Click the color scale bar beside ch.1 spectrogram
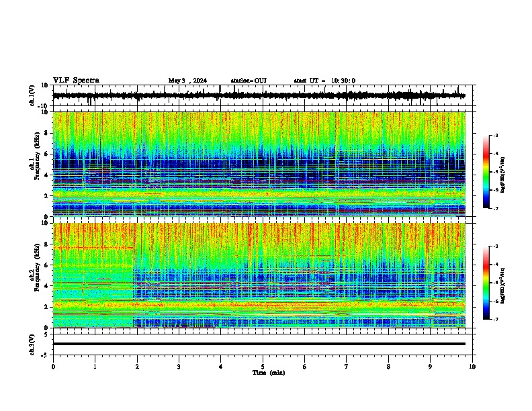This screenshot has width=532, height=411. [486, 172]
